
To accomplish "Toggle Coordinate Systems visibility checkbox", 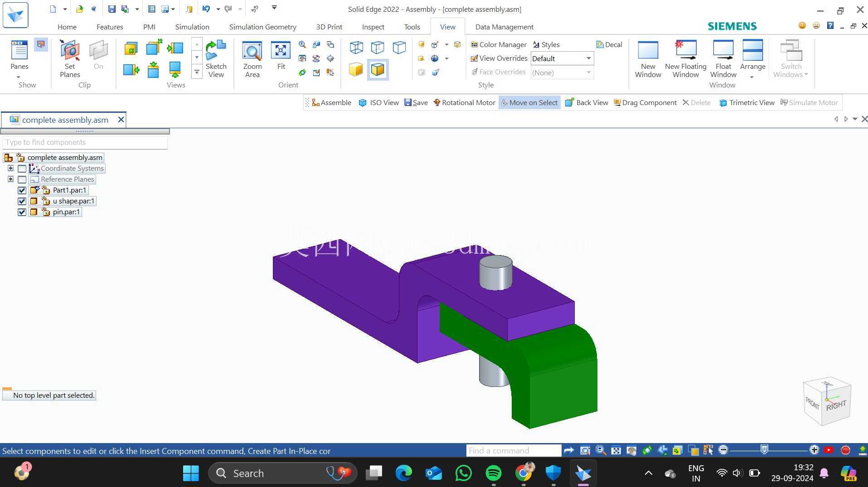I will coord(22,169).
